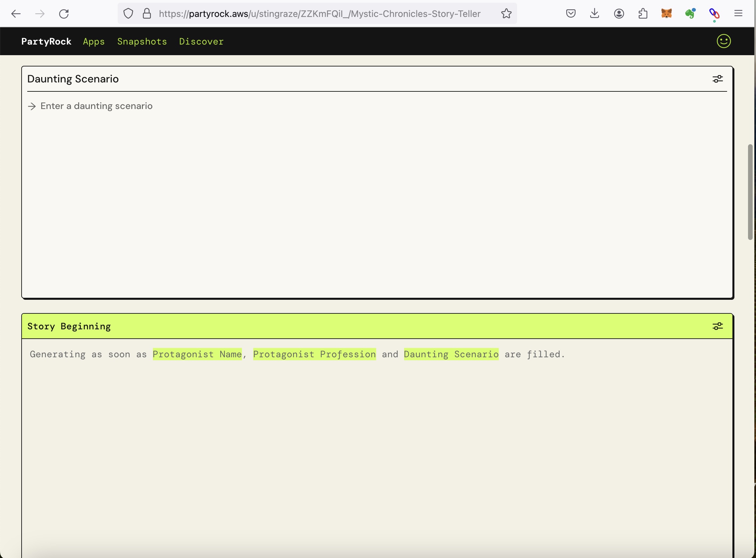Viewport: 756px width, 558px height.
Task: Click the tracking protection shield icon
Action: (x=128, y=14)
